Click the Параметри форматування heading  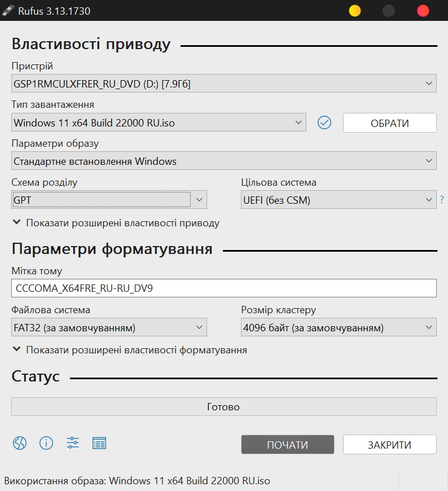click(112, 249)
